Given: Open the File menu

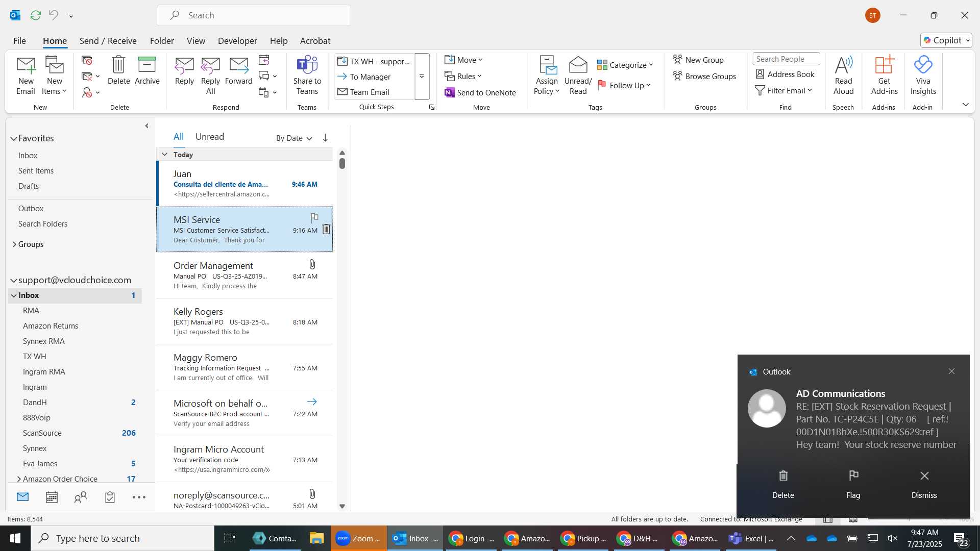Looking at the screenshot, I should [19, 41].
